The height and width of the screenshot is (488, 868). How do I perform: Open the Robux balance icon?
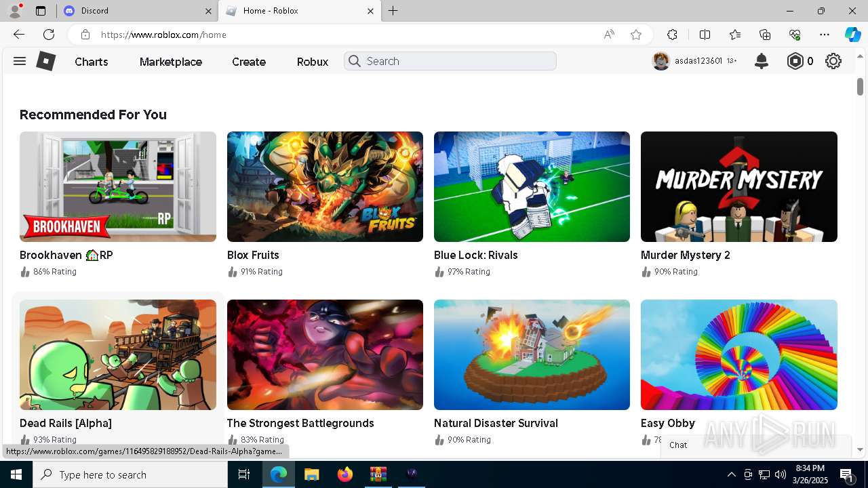point(795,61)
